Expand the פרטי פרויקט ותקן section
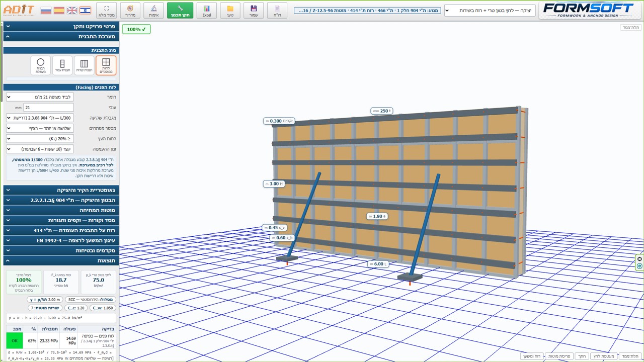Screen dimensions: 644x362 coord(61,26)
